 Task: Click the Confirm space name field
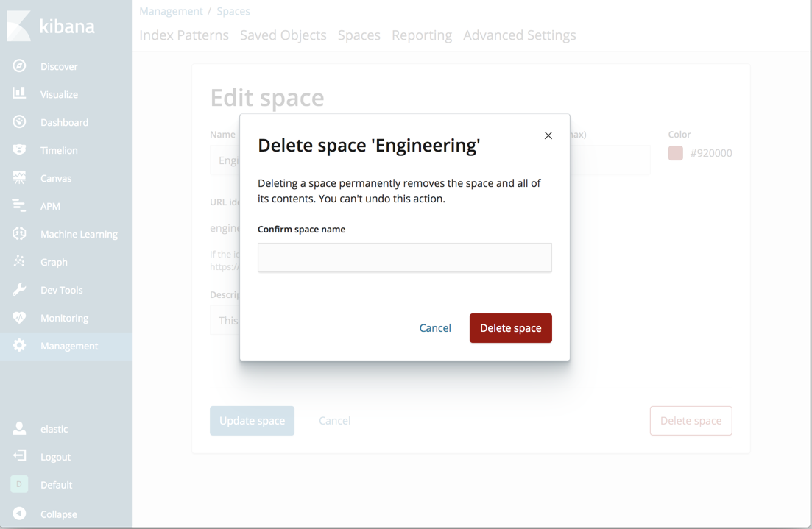point(404,257)
